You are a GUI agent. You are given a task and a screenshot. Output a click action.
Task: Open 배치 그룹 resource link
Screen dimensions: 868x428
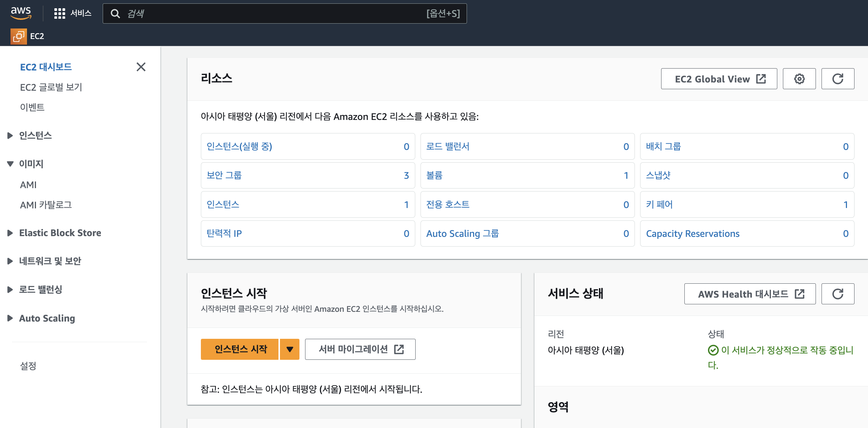point(663,146)
